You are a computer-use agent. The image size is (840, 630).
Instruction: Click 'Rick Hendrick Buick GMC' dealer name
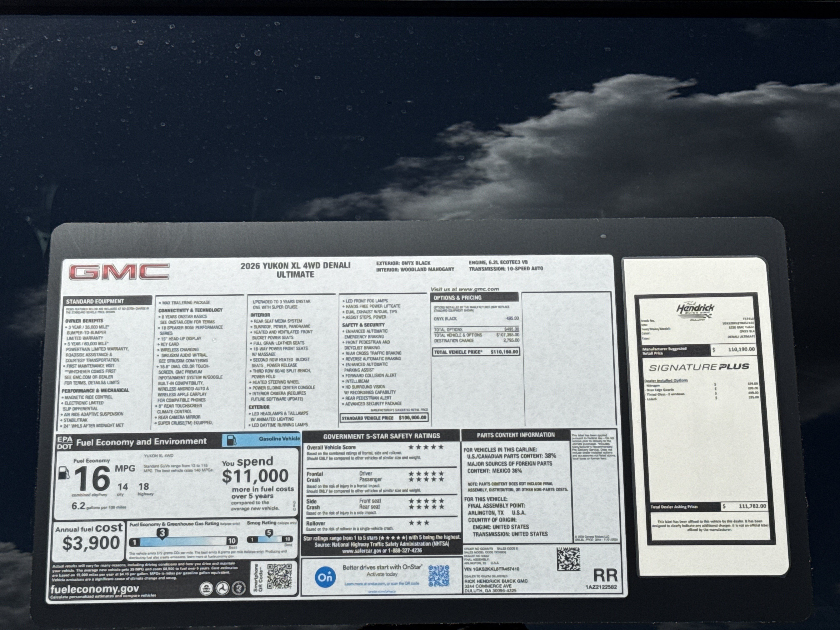click(496, 581)
